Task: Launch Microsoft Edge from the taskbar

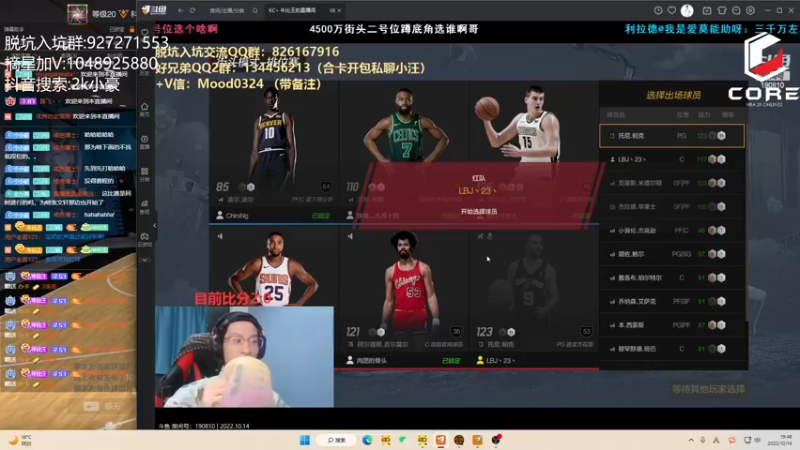Action: [x=367, y=440]
